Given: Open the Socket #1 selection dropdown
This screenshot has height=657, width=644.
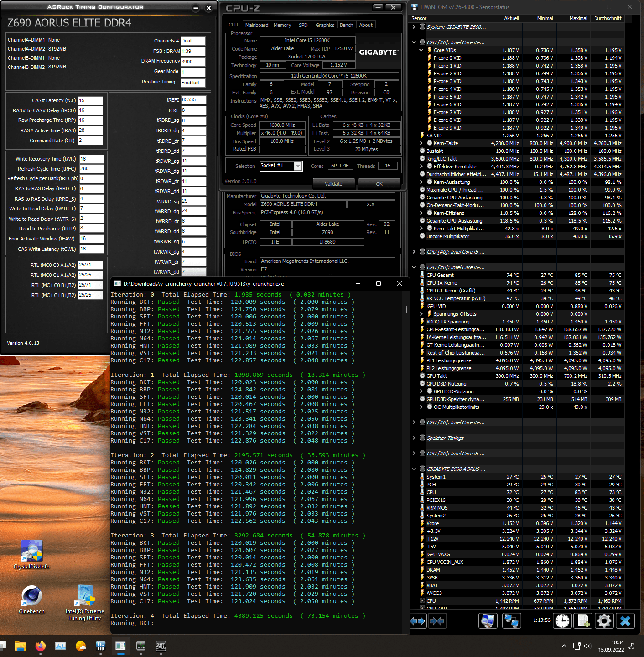Looking at the screenshot, I should pos(298,166).
